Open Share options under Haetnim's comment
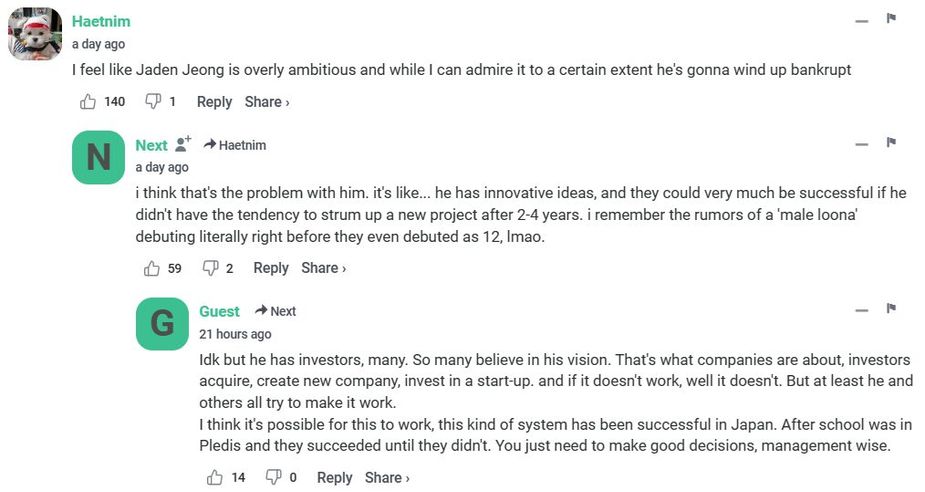 (x=267, y=102)
